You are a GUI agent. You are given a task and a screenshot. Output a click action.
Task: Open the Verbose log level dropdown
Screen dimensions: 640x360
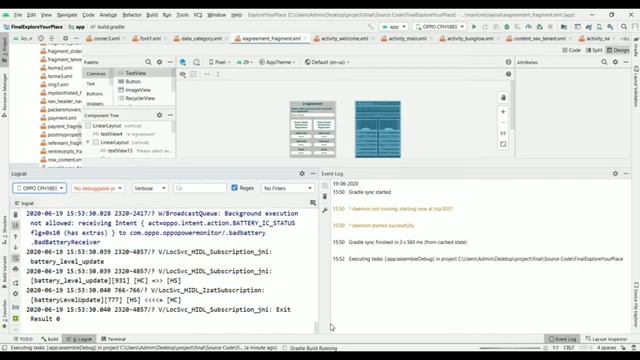[150, 188]
